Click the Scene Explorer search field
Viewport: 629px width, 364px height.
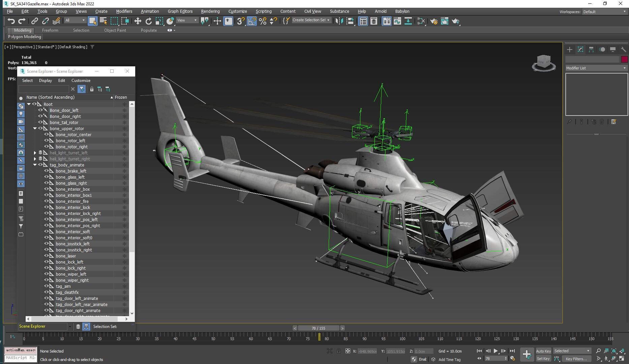(44, 89)
